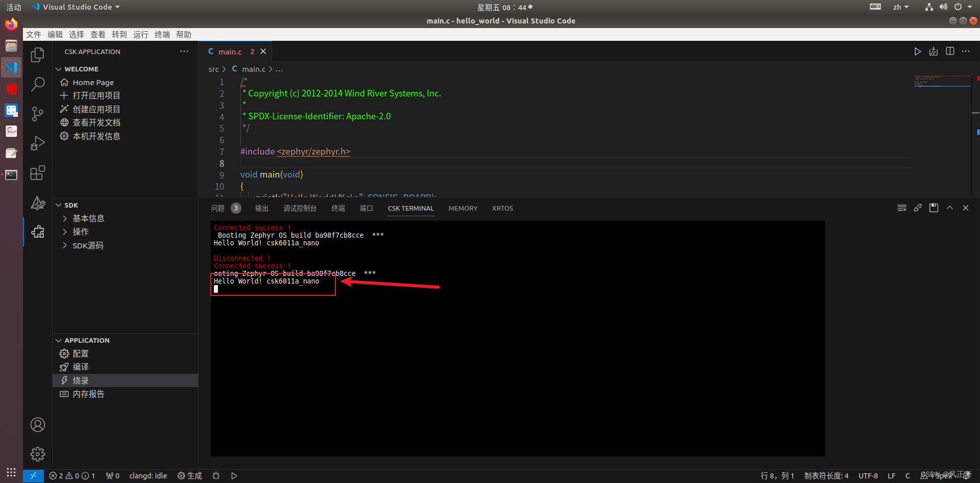980x483 pixels.
Task: Switch to the MEMORY panel tab
Action: (x=463, y=208)
